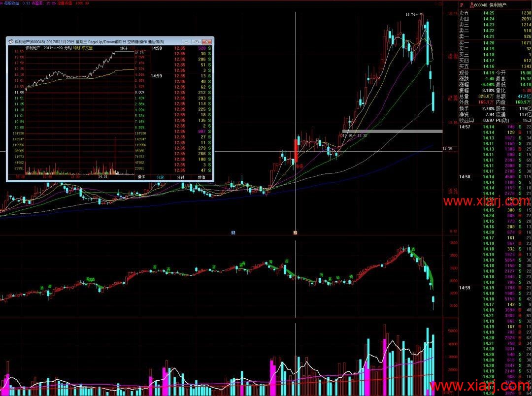
Task: Click the stock code 600048 in the quote panel header
Action: coord(481,5)
